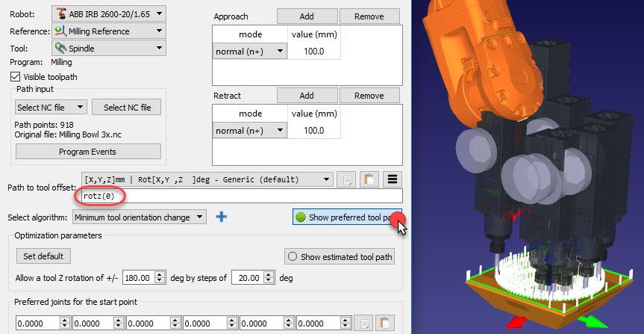Expand the Reference dropdown Milling Reference
Viewport: 644px width, 334px height.
point(109,31)
